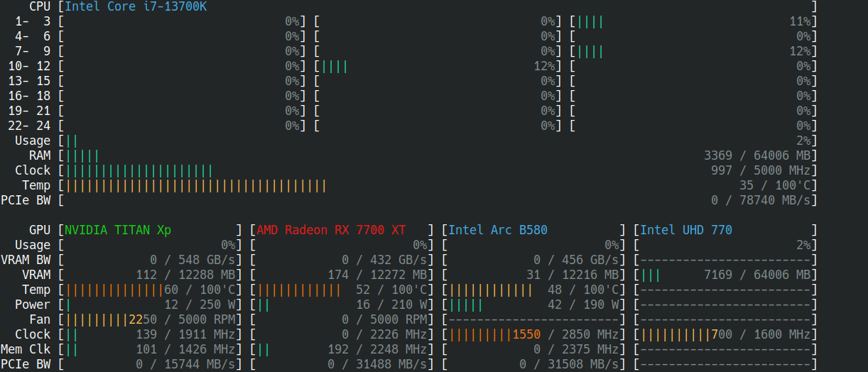This screenshot has width=868, height=372.
Task: Click the Radeon power value 16 / 210 W
Action: tap(391, 305)
